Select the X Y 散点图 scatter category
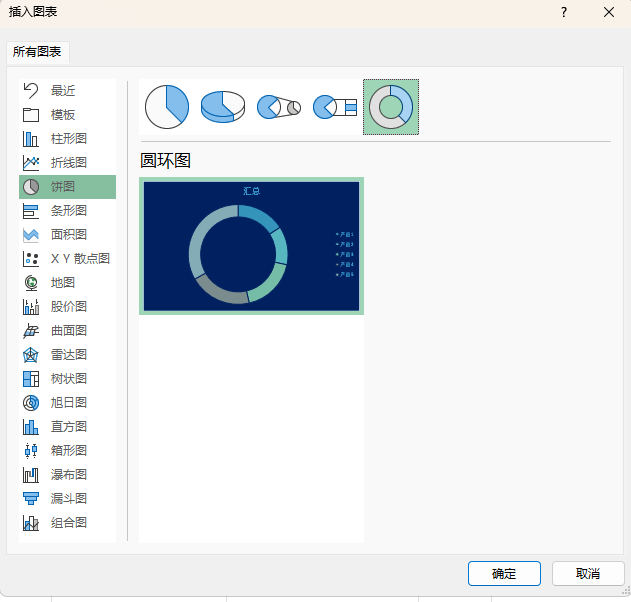 pos(67,259)
